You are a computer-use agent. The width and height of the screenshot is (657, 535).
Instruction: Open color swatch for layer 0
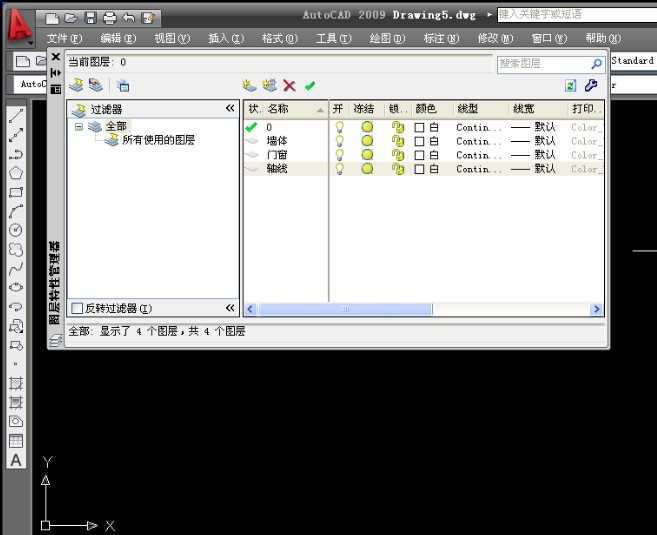(419, 127)
